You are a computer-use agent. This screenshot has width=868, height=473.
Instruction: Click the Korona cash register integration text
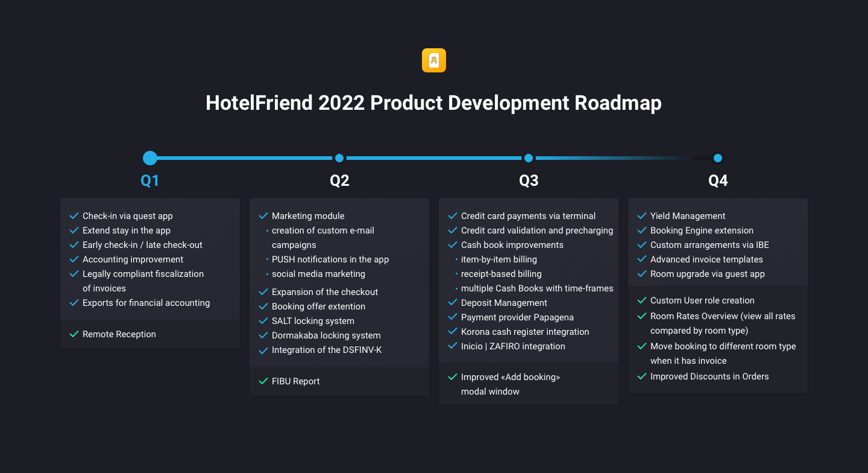tap(525, 332)
